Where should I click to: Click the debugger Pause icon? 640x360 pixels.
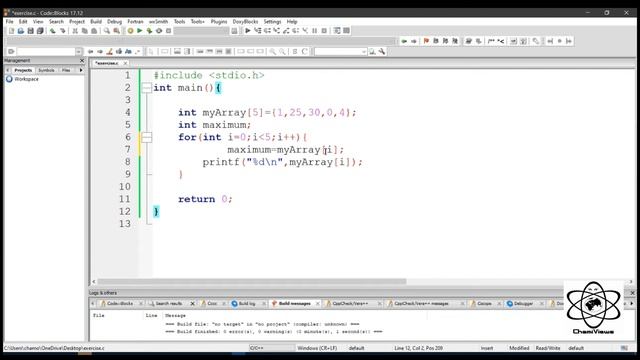(x=315, y=31)
